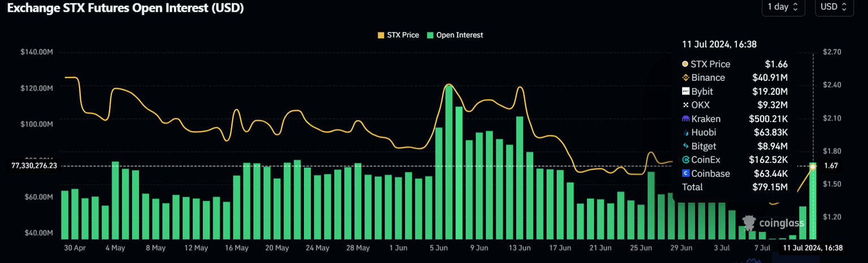Click the 77,330,276.23 crosshair value label
The width and height of the screenshot is (868, 263).
(34, 166)
